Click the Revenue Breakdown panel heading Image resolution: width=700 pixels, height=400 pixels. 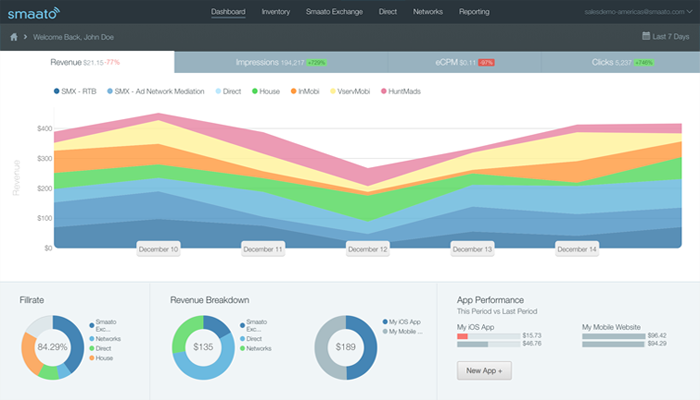(x=209, y=300)
